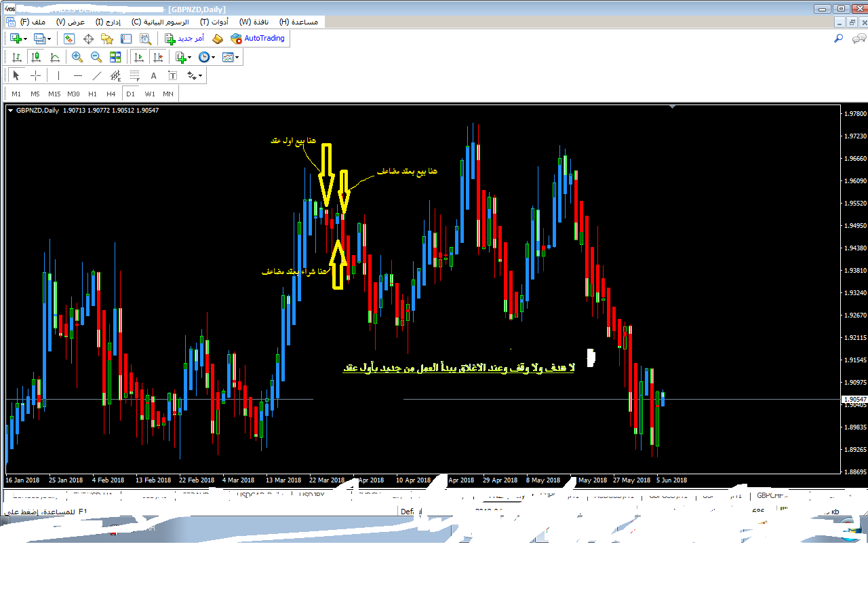Pick the text label (A) tool
Image resolution: width=868 pixels, height=593 pixels.
154,75
